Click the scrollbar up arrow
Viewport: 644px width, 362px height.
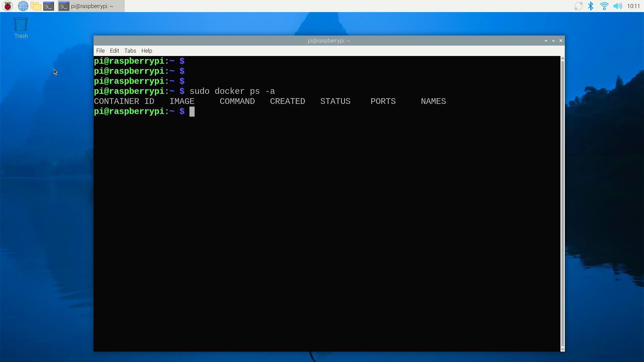point(562,58)
